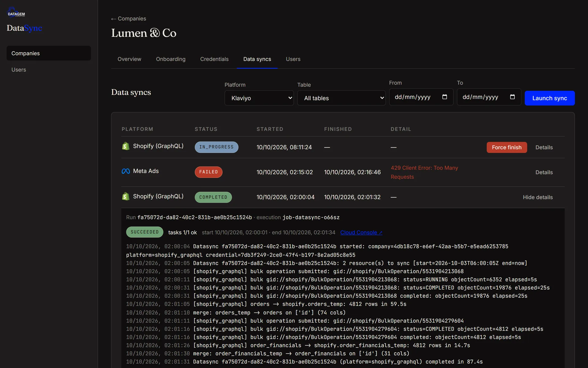The height and width of the screenshot is (368, 588).
Task: Click the Launch sync button
Action: click(549, 98)
